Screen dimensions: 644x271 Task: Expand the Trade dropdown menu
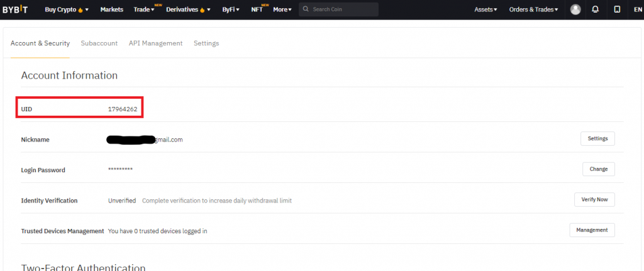pyautogui.click(x=144, y=9)
